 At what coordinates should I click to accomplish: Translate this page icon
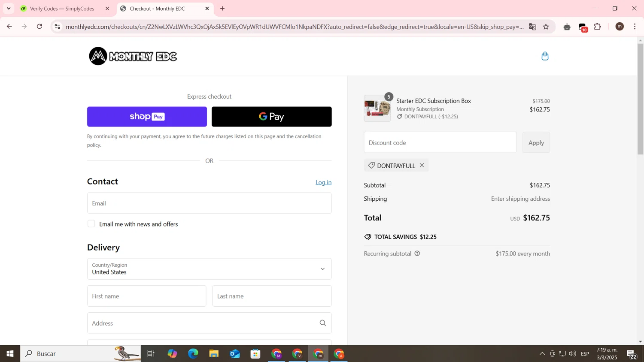coord(532,27)
